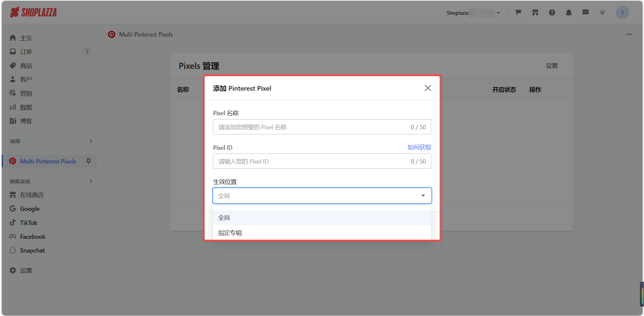This screenshot has height=316, width=644.
Task: Click the Multi Pinterest Pixels page title
Action: point(146,35)
